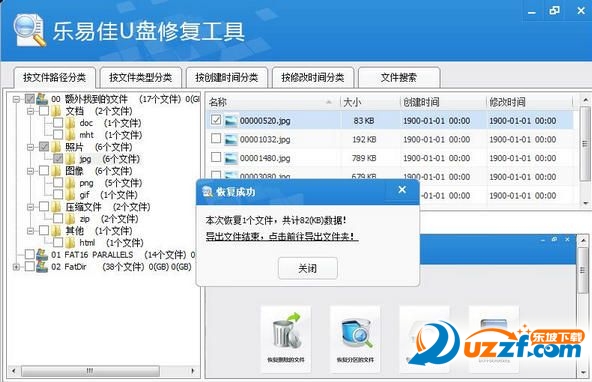This screenshot has height=382, width=592.
Task: Click the 关闭 button in dialog
Action: tap(308, 268)
